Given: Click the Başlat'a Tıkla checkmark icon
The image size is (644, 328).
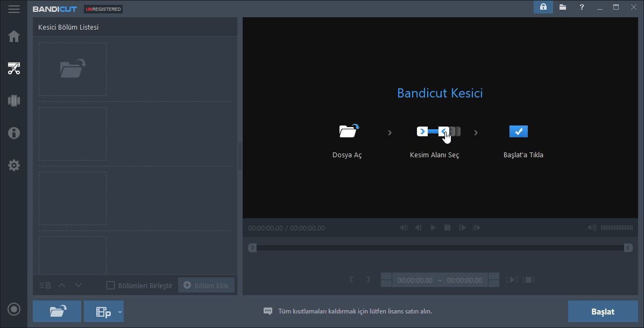Looking at the screenshot, I should click(x=518, y=131).
